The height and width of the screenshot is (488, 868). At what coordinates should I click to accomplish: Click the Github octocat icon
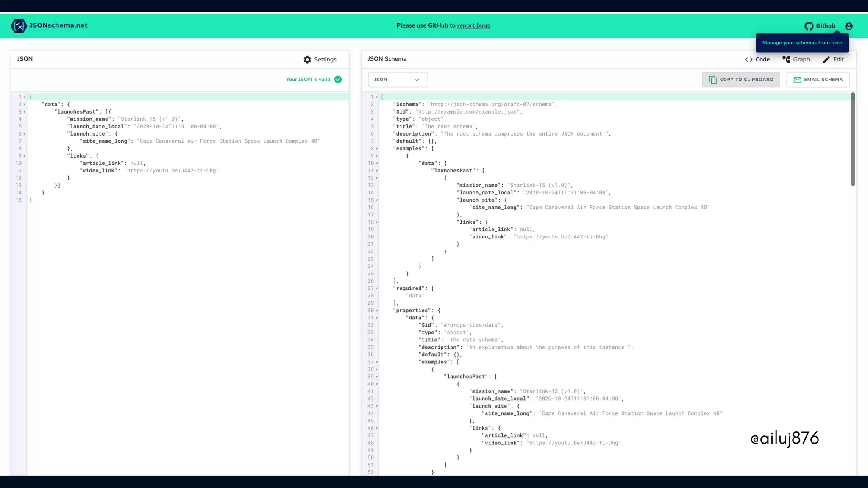(x=809, y=26)
